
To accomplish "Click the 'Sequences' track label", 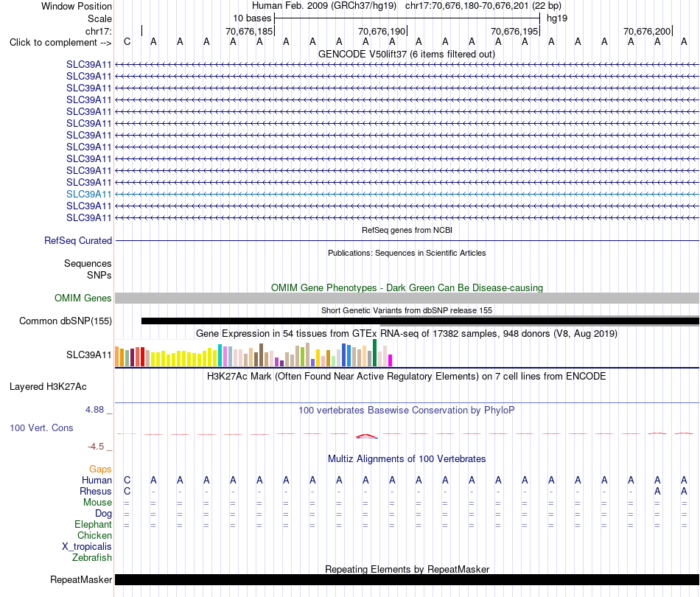I will [x=88, y=263].
